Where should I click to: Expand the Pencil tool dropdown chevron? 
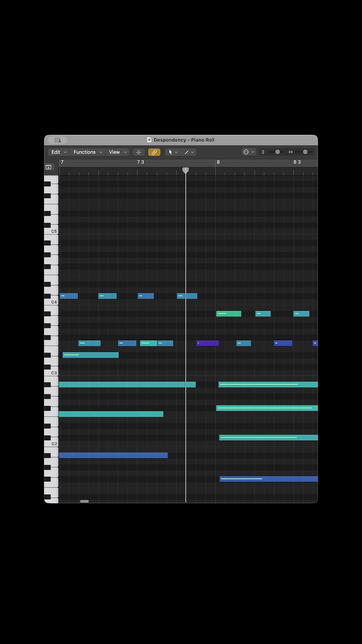click(x=192, y=152)
